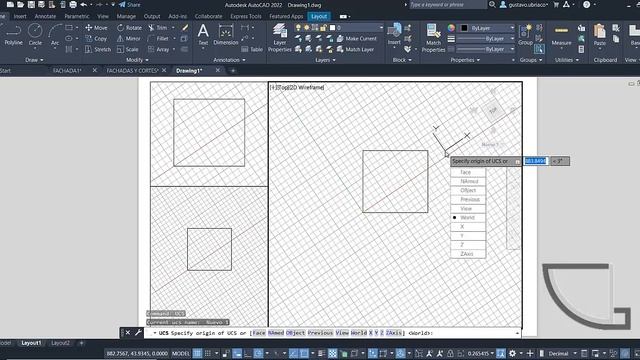
Task: Click Make Current layer button
Action: [x=356, y=38]
